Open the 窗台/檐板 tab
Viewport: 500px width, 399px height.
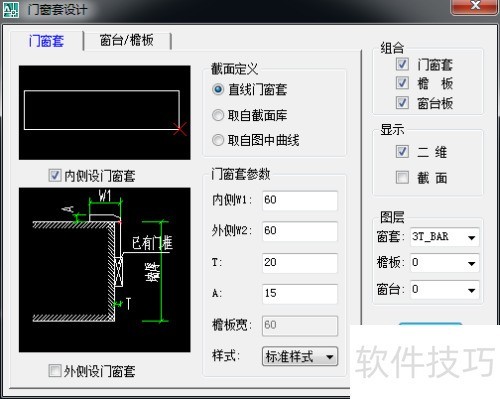point(127,41)
